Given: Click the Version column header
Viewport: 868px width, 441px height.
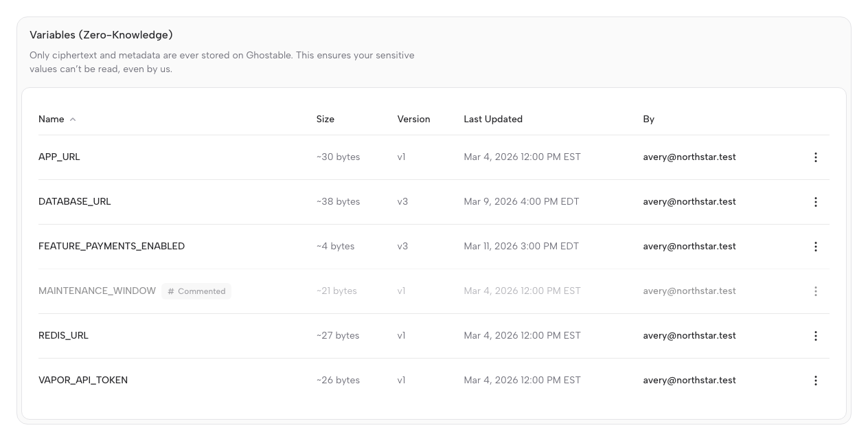Looking at the screenshot, I should (x=413, y=119).
